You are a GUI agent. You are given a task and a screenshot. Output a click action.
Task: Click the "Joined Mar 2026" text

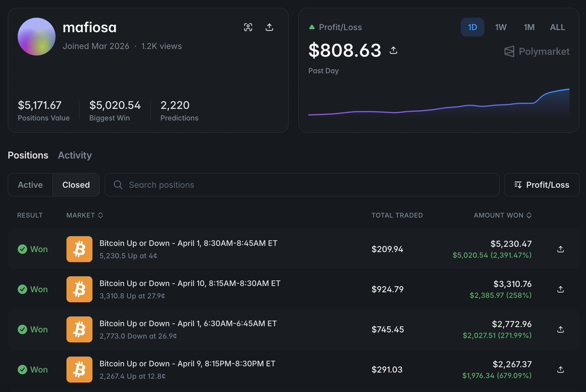click(96, 46)
